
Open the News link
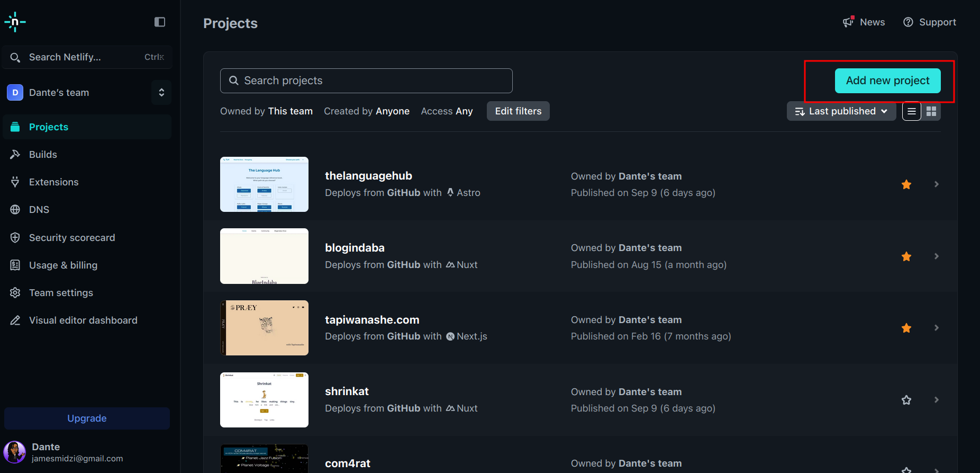point(864,22)
